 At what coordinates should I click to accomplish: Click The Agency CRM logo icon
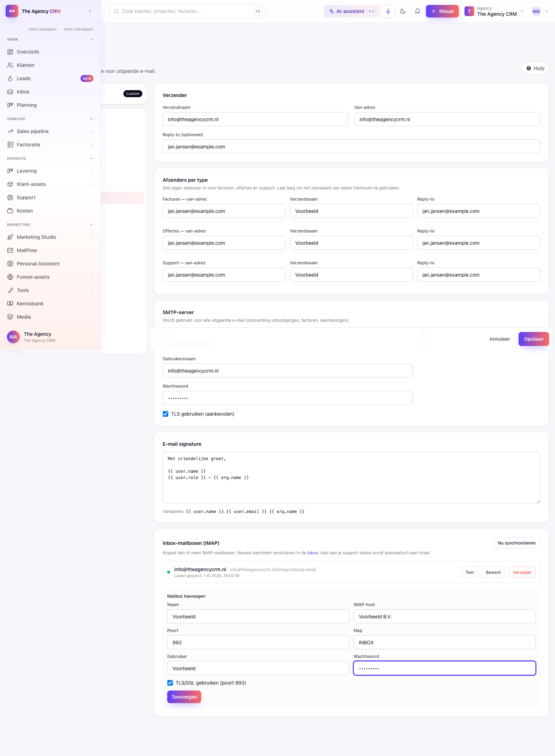click(12, 11)
